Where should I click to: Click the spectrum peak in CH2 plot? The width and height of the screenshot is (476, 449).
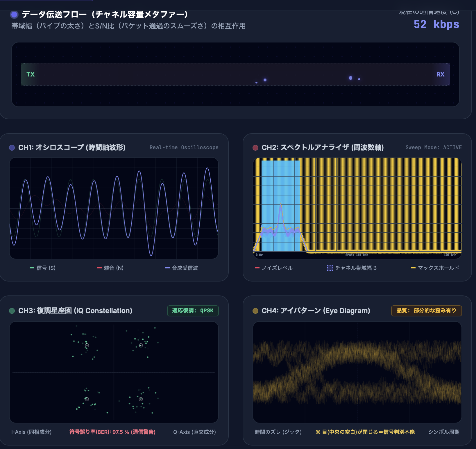[281, 204]
